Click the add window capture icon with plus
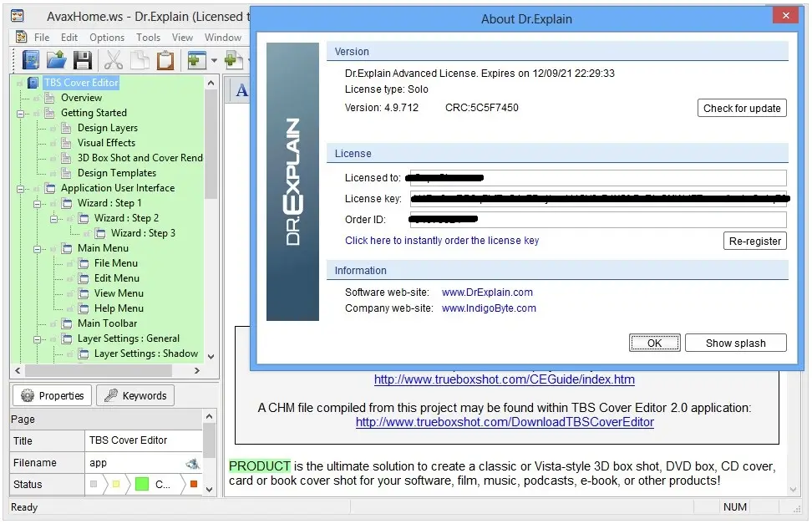The width and height of the screenshot is (812, 524). 197,60
